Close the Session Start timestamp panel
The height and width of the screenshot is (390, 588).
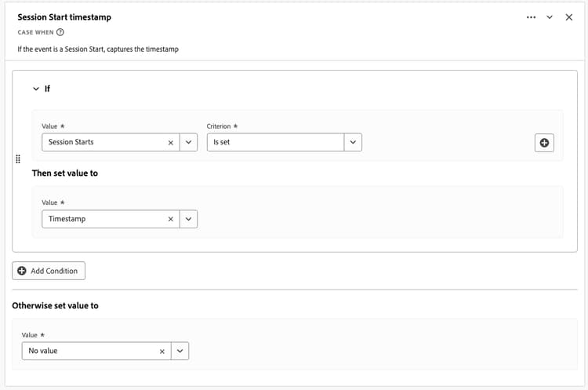coord(569,17)
